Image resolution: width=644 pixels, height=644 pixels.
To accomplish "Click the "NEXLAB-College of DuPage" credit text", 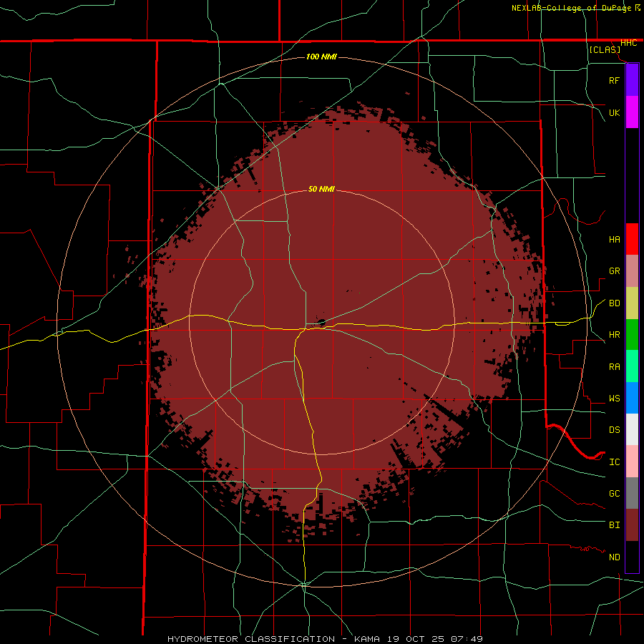I will tap(572, 8).
